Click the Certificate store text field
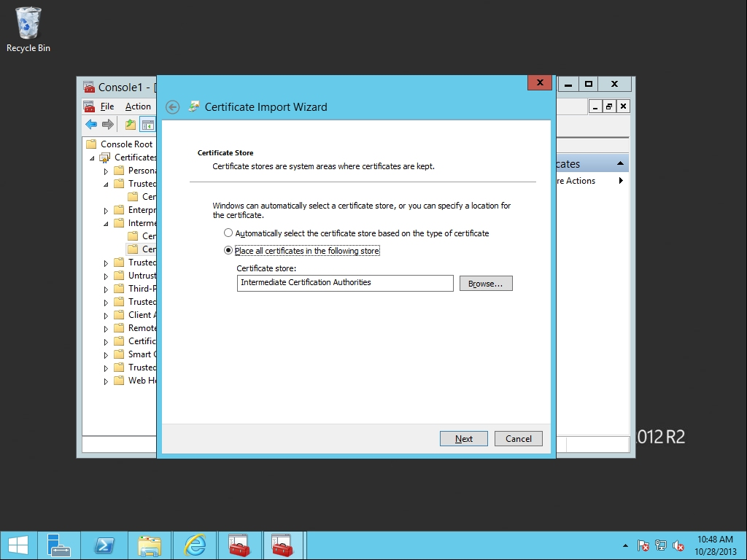747x560 pixels. (345, 283)
